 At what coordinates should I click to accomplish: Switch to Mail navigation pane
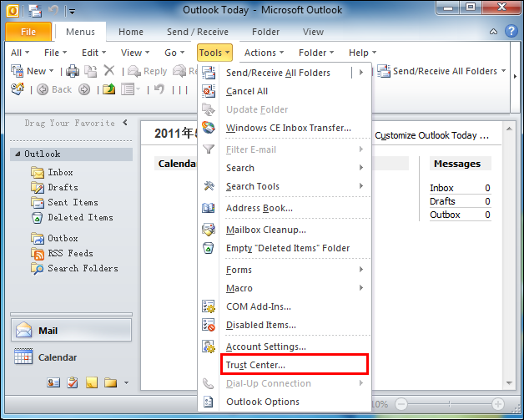(71, 331)
